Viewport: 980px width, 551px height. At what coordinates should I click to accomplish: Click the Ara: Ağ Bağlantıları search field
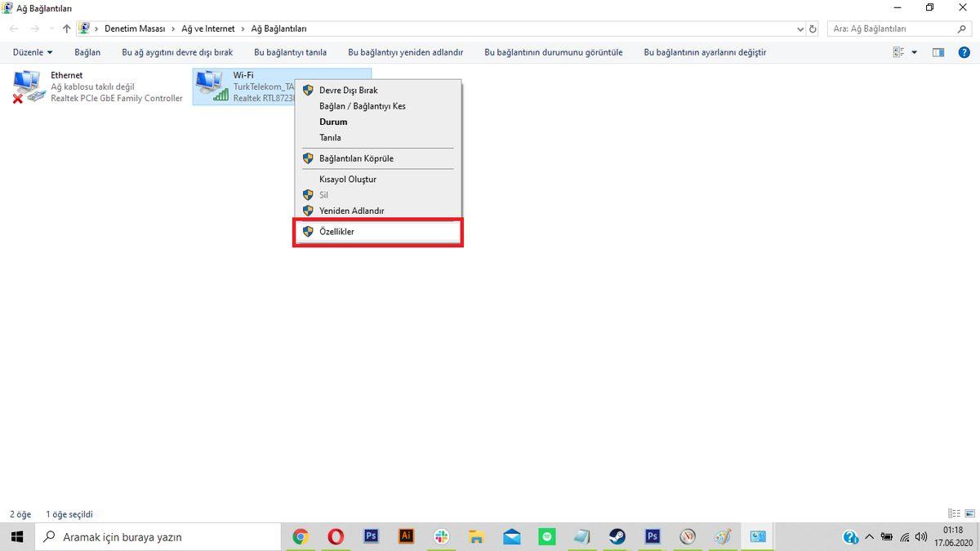890,29
